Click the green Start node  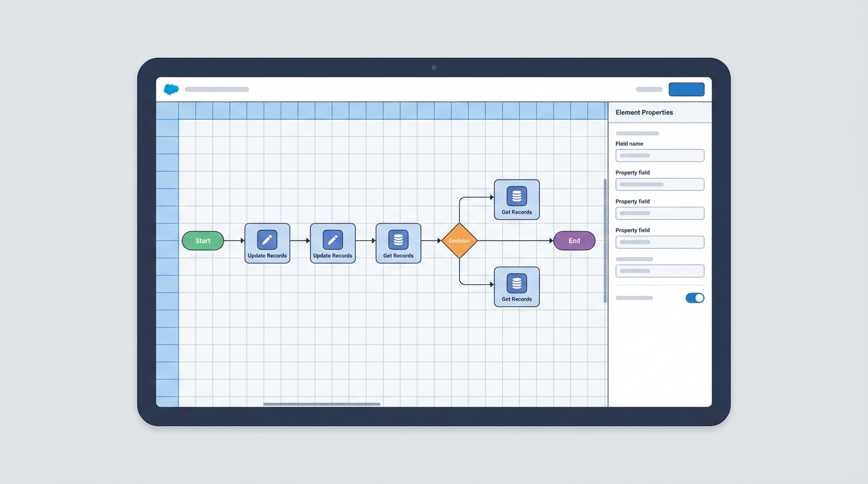coord(202,241)
